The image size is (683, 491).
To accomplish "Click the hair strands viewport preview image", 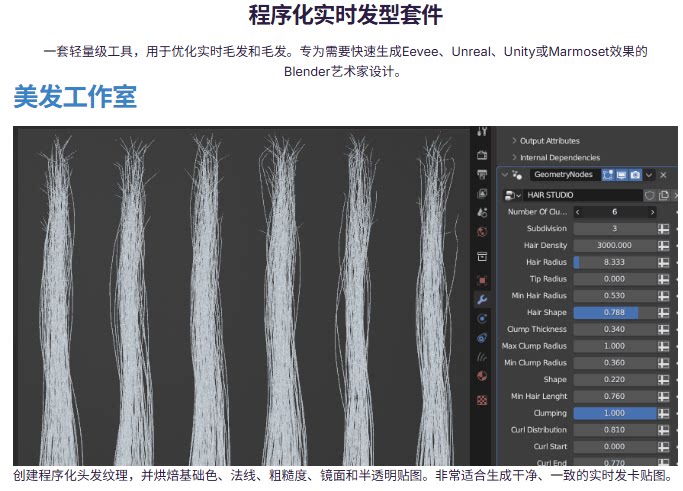I will coord(242,296).
